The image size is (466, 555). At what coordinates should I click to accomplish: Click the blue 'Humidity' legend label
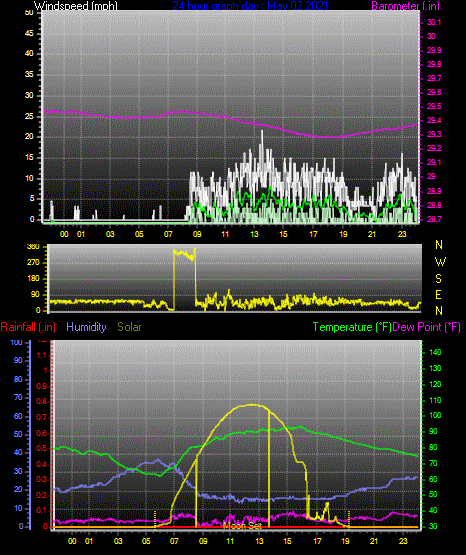pyautogui.click(x=86, y=327)
